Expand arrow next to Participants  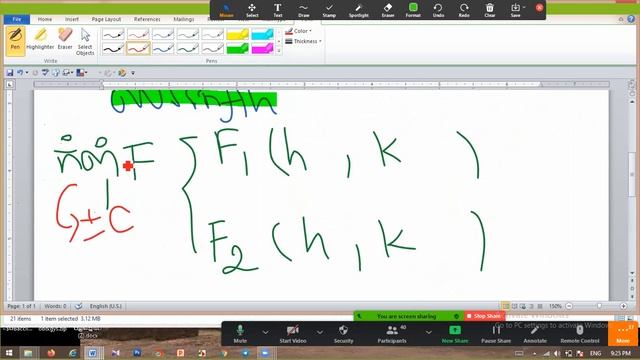tap(429, 332)
